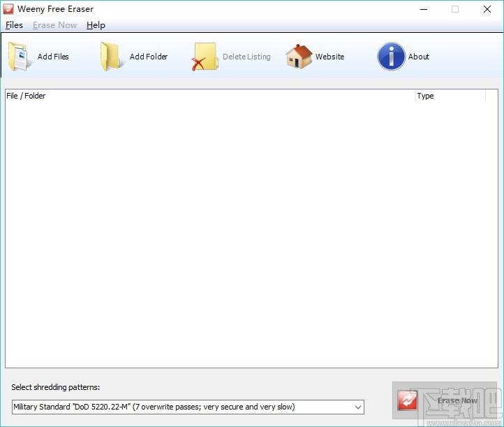Open the Help menu
Viewport: 504px width, 427px height.
(96, 25)
